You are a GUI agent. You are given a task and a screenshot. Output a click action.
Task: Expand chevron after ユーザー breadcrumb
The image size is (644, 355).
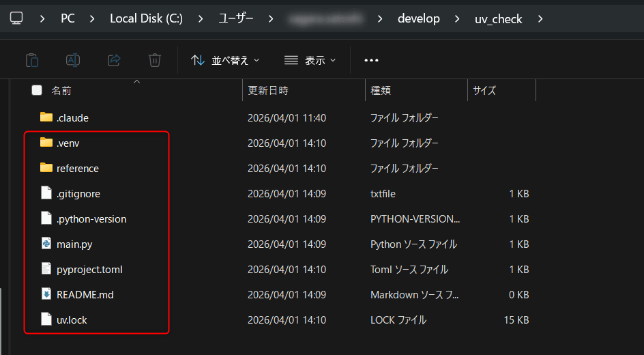tap(271, 19)
